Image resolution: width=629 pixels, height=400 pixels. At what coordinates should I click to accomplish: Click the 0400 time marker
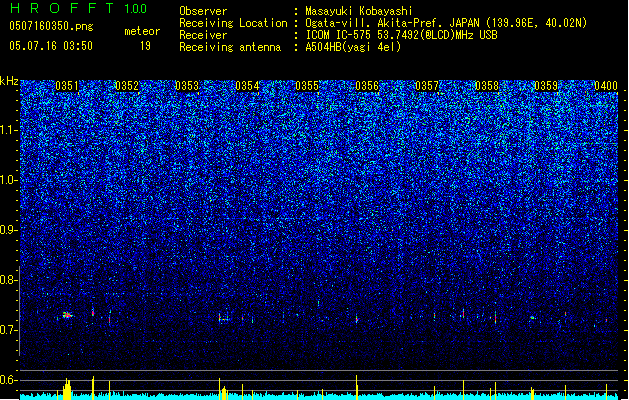(x=606, y=86)
